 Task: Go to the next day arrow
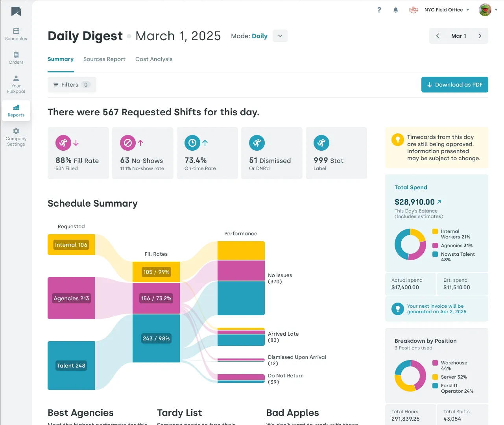480,36
